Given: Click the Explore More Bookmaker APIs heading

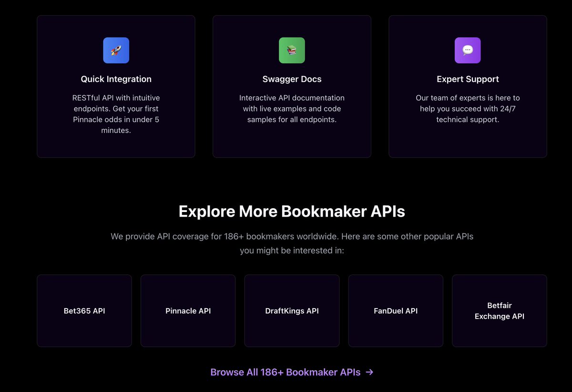Looking at the screenshot, I should click(x=292, y=211).
